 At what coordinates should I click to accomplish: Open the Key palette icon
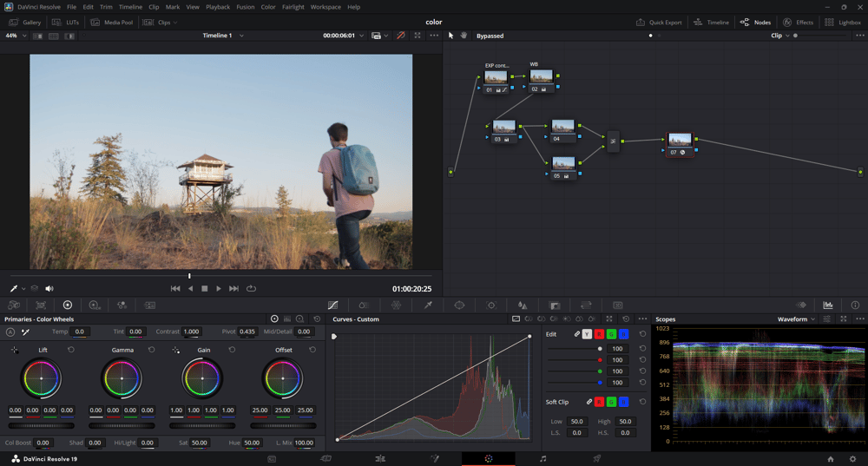point(555,305)
